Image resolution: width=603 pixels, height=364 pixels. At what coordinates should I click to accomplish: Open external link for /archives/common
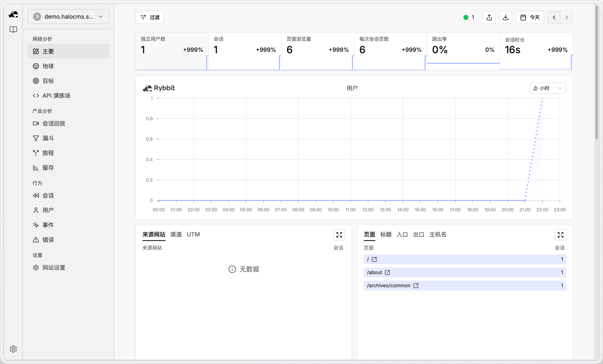416,286
